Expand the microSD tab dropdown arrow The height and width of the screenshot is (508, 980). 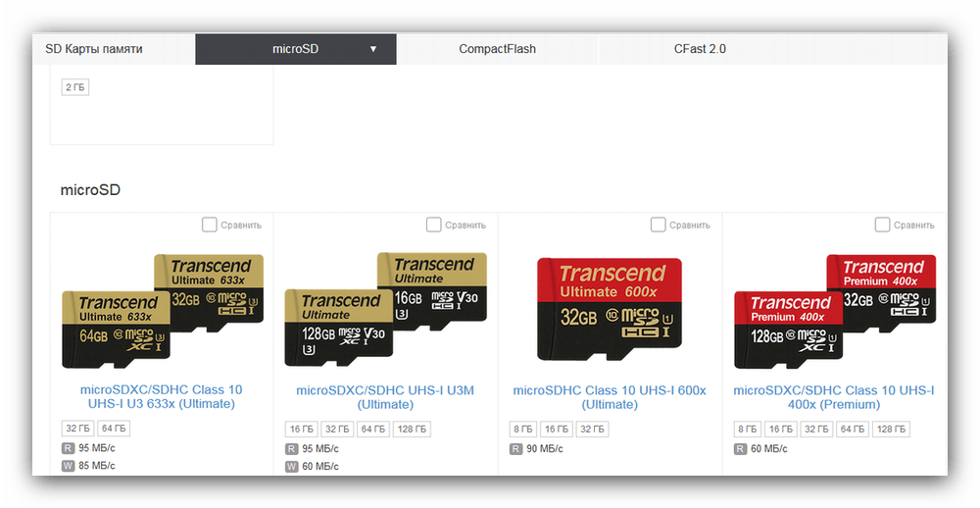(x=373, y=49)
